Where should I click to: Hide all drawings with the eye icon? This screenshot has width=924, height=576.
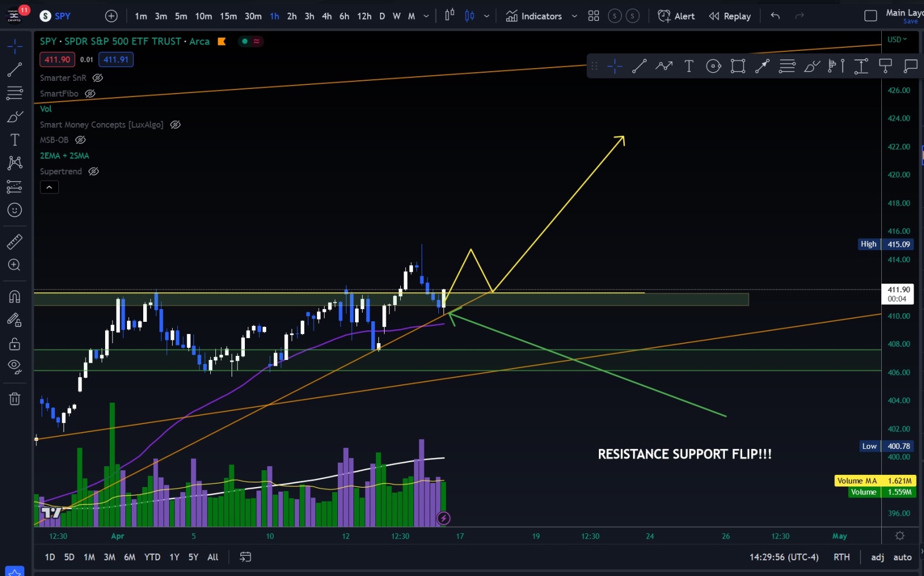click(14, 367)
